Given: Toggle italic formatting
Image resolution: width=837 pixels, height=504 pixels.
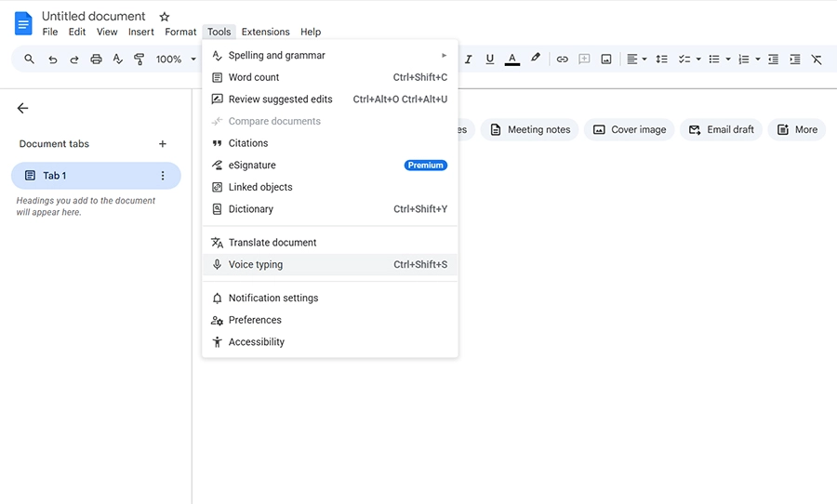Looking at the screenshot, I should [x=468, y=60].
